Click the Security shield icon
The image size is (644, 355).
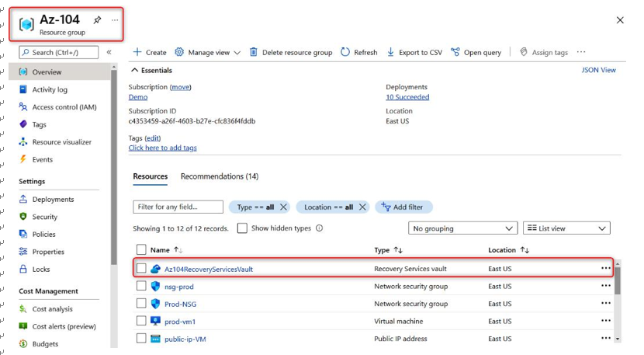click(23, 217)
